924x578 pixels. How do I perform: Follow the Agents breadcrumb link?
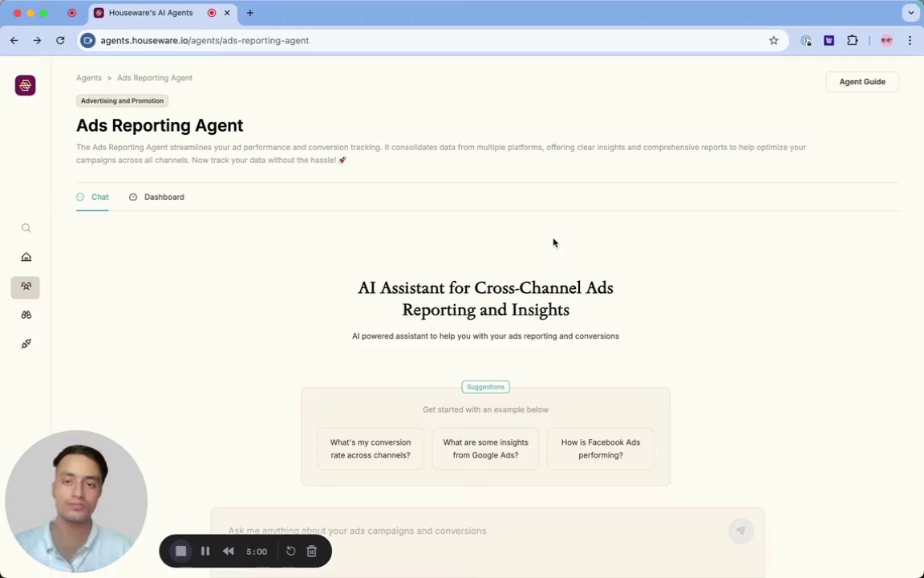[89, 78]
